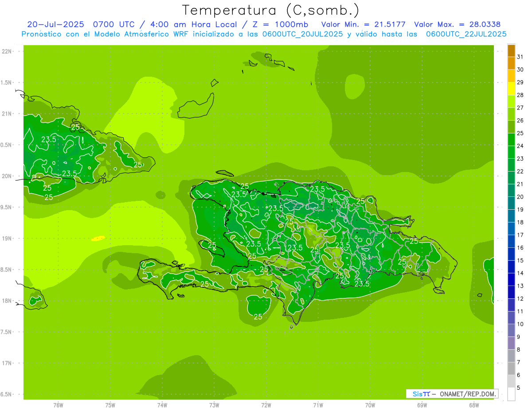
Task: Click colorbar scale value "26"
Action: (520, 120)
